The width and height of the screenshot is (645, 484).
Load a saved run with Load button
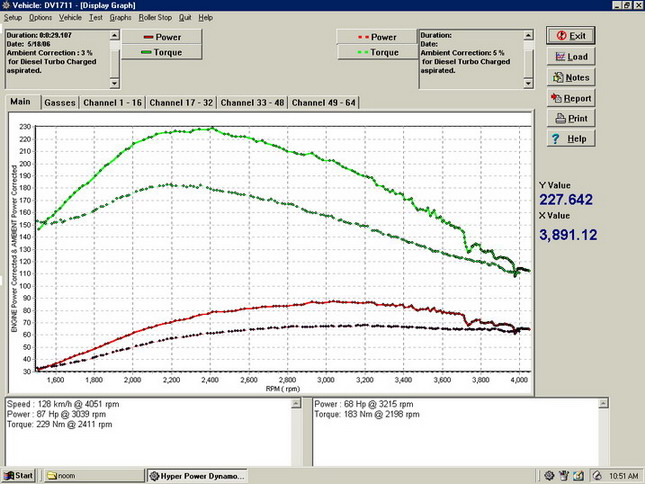click(570, 57)
